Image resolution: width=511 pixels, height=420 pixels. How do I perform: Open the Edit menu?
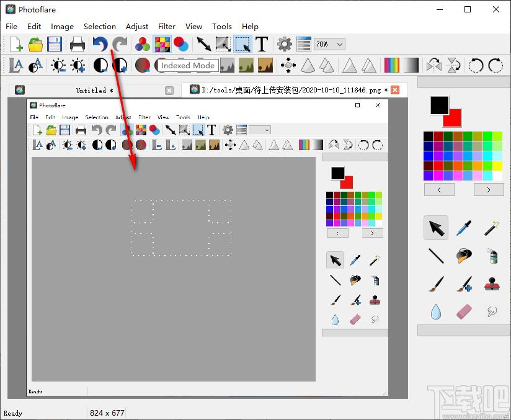[34, 27]
